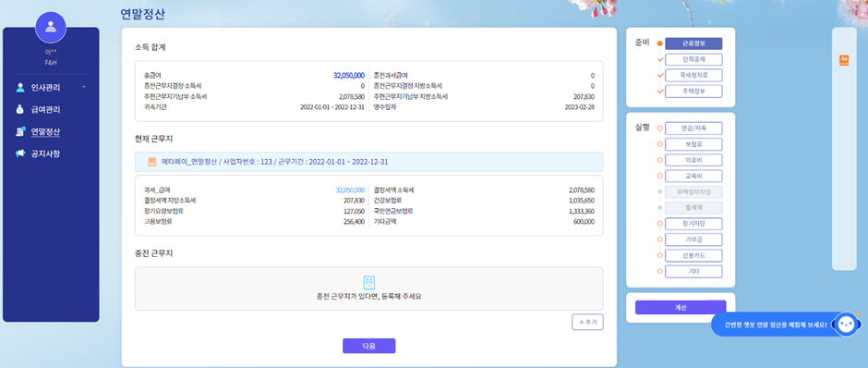The image size is (868, 368).
Task: Click the circle marker next to 신용카드
Action: point(659,255)
